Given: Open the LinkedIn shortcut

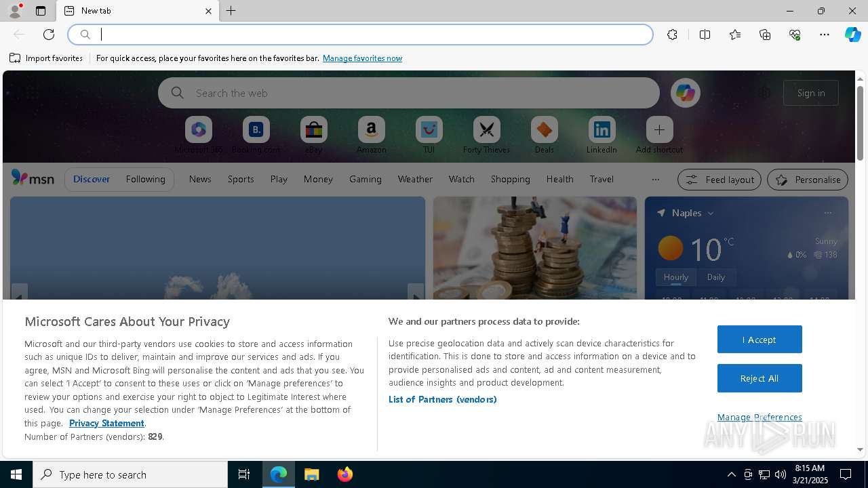Looking at the screenshot, I should (601, 135).
